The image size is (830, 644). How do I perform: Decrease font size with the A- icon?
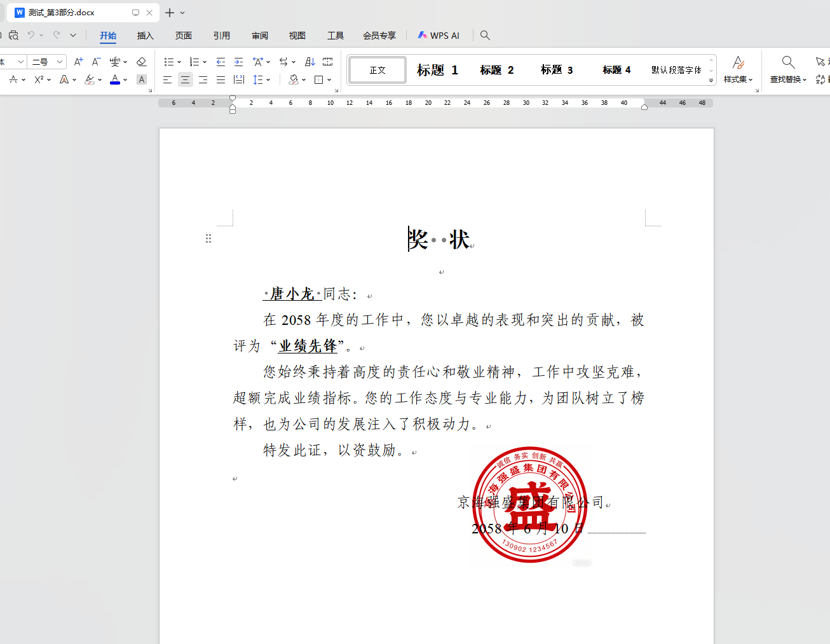pos(96,62)
